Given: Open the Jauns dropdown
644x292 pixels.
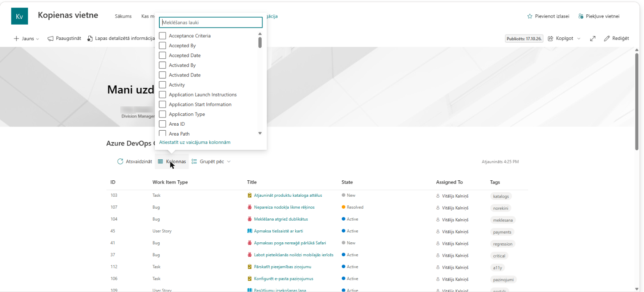Looking at the screenshot, I should (x=26, y=39).
